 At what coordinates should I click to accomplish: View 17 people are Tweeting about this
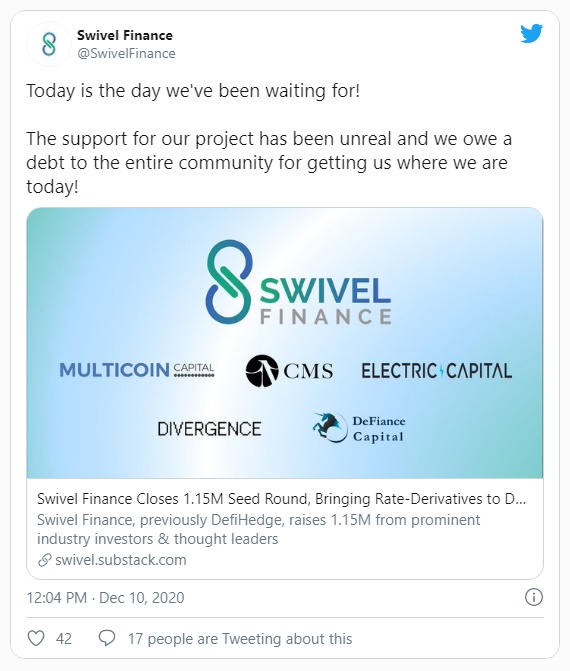click(240, 638)
